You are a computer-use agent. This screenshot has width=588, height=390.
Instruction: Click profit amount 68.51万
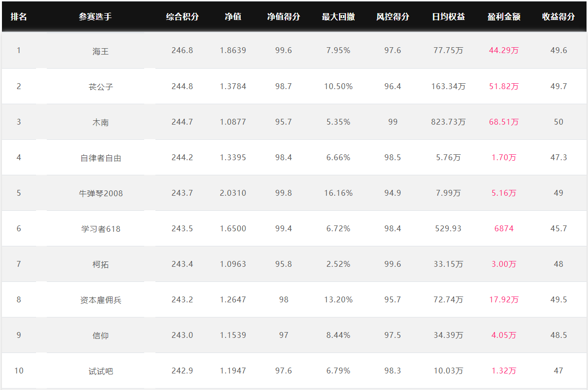[x=504, y=122]
